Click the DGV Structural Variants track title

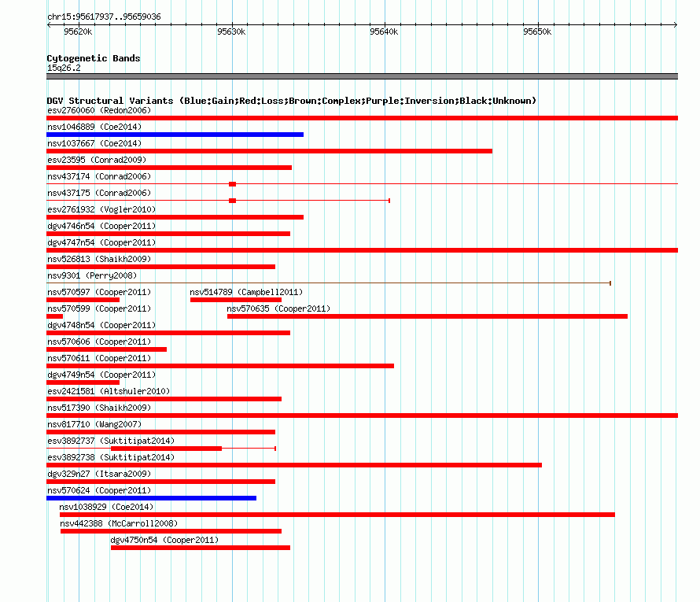pyautogui.click(x=292, y=101)
